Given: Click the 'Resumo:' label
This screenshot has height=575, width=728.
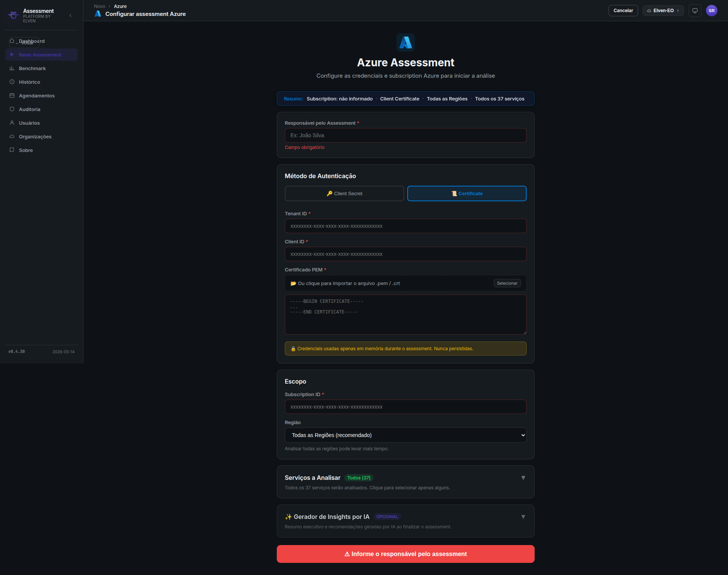Looking at the screenshot, I should pyautogui.click(x=293, y=99).
